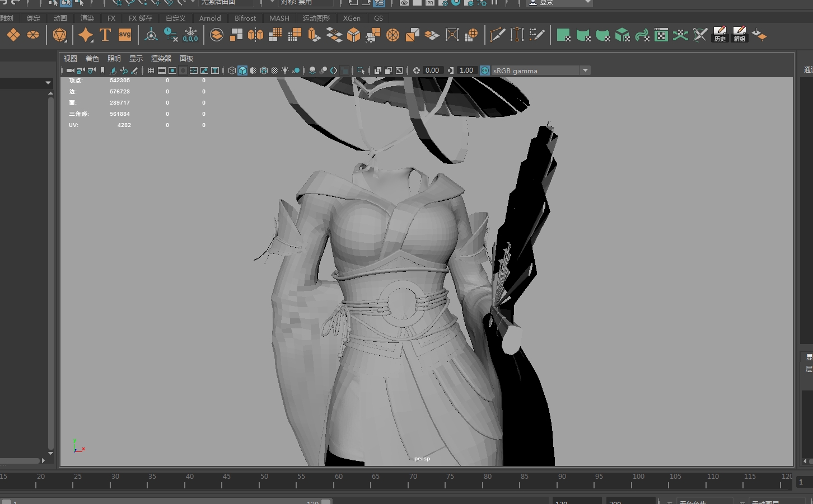Click the polygon platonic solid shelf icon
813x504 pixels.
59,35
